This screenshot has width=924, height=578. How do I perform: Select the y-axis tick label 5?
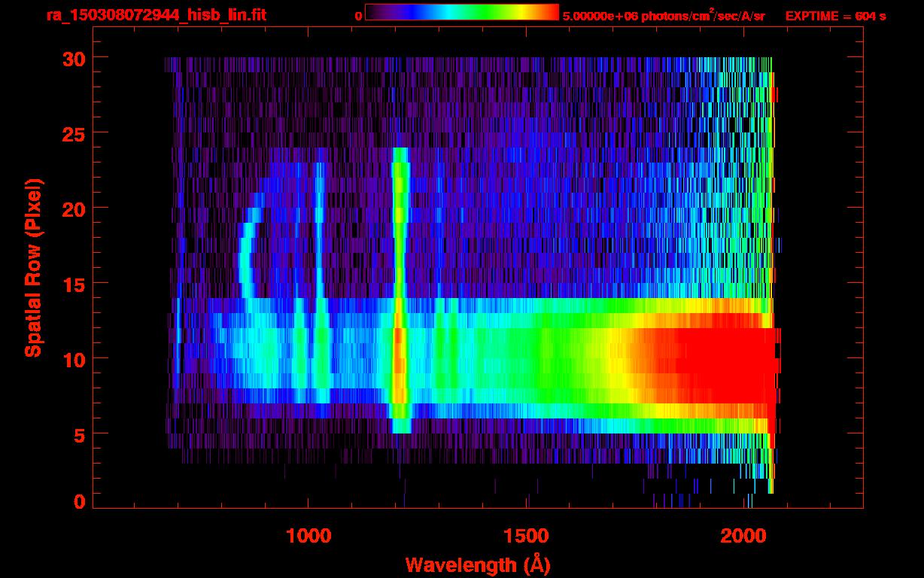coord(79,434)
